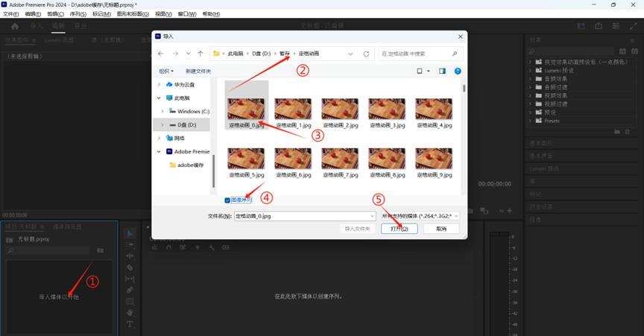
Task: Refresh the import dialog folder view
Action: (x=366, y=54)
